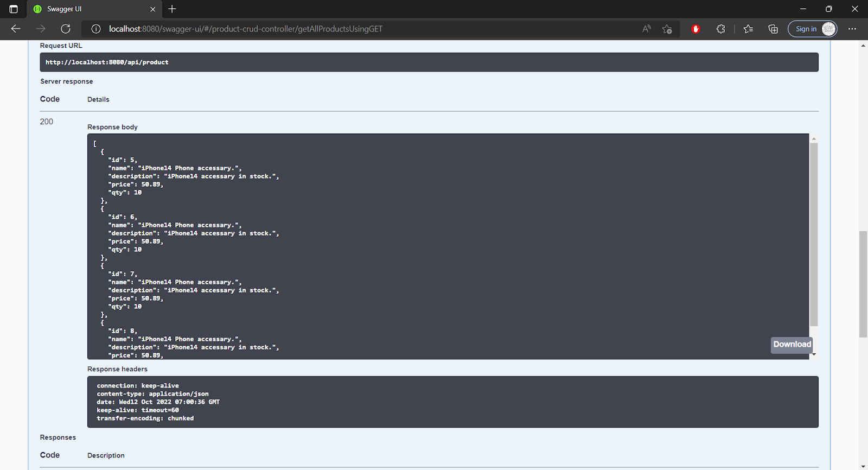
Task: Close the Swagger UI tab
Action: pos(152,9)
